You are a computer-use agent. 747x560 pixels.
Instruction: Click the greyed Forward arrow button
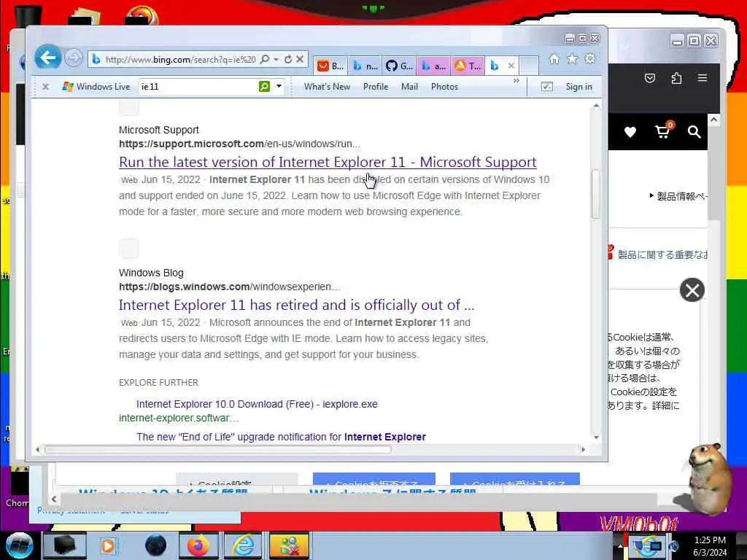74,58
